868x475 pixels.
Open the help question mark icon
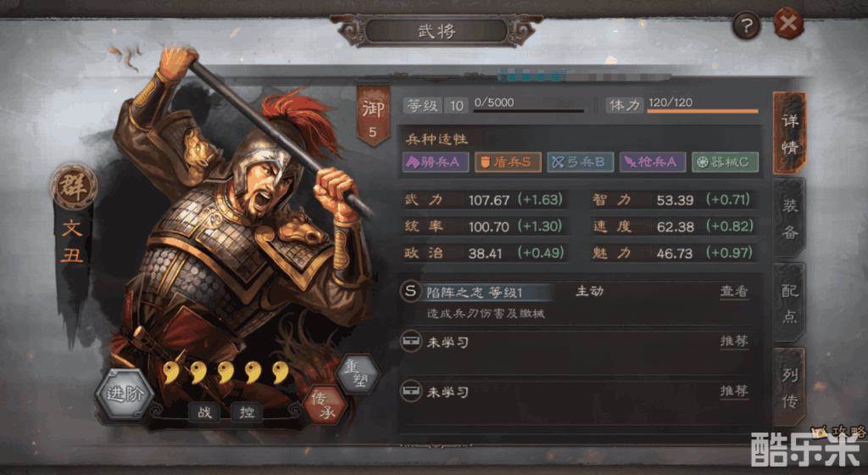tap(746, 25)
